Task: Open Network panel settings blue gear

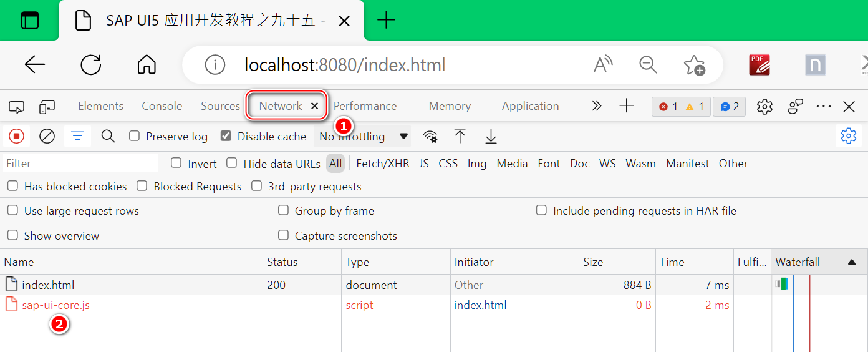Action: 848,135
